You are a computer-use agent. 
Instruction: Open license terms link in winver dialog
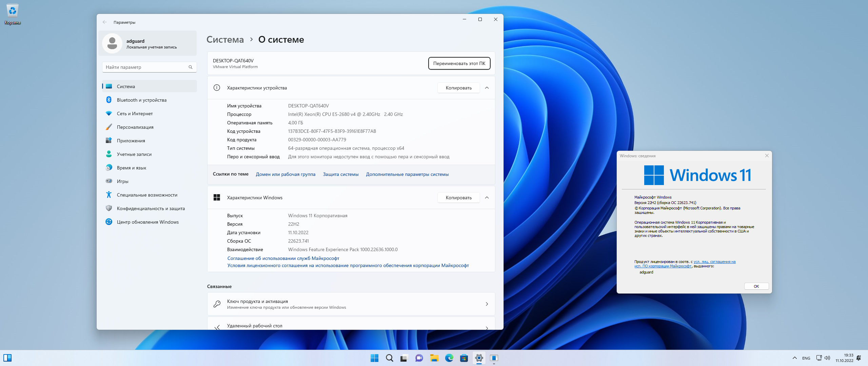pyautogui.click(x=685, y=264)
